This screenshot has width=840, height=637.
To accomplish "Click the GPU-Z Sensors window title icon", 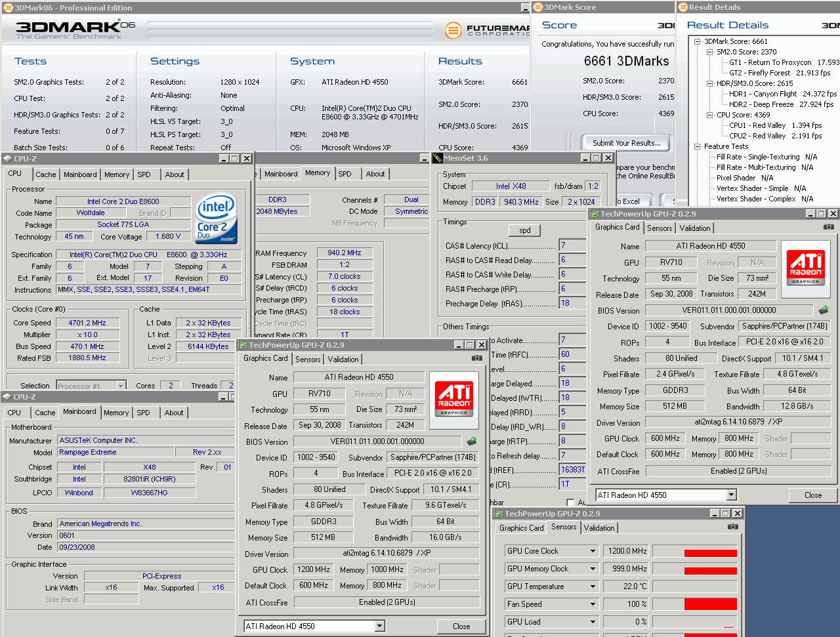I will [x=499, y=513].
